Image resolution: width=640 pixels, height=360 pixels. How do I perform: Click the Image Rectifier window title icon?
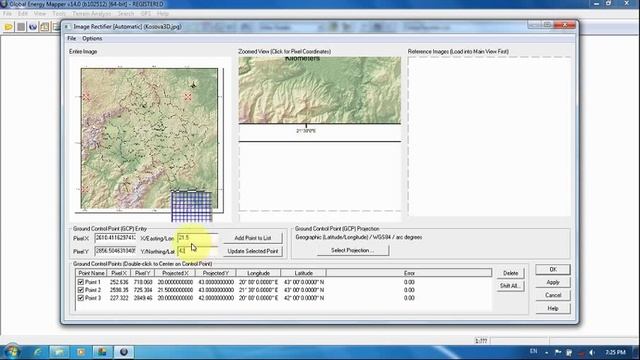67,27
